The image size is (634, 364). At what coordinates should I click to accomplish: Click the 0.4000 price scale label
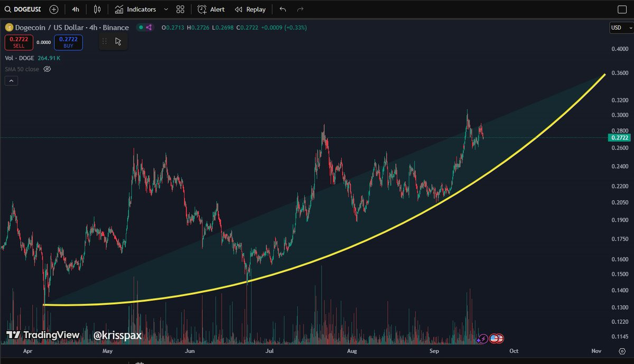pos(619,49)
